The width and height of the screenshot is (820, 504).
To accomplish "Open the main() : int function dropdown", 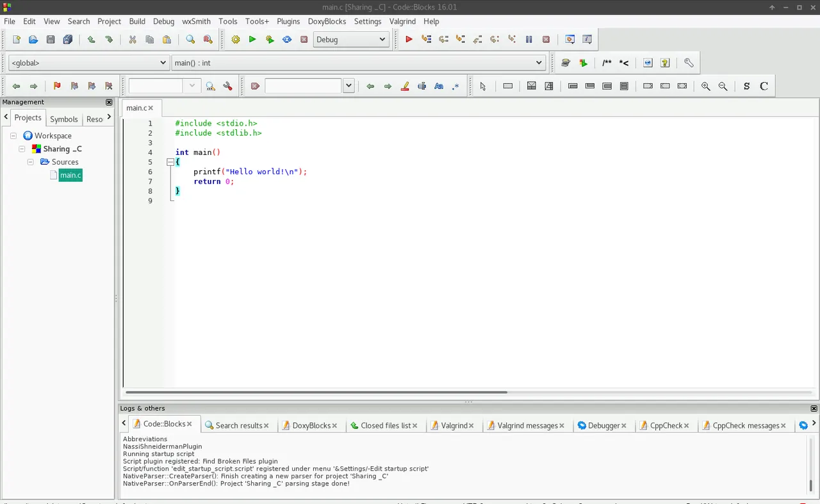I will 359,63.
